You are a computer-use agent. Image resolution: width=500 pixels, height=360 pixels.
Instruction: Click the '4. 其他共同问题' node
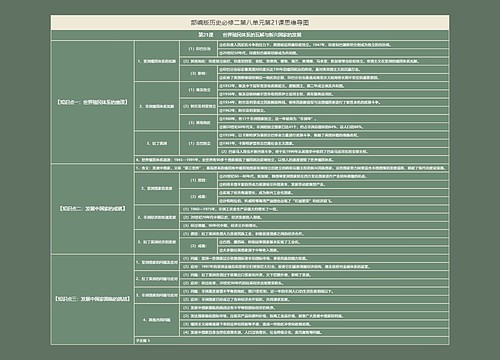pyautogui.click(x=157, y=320)
